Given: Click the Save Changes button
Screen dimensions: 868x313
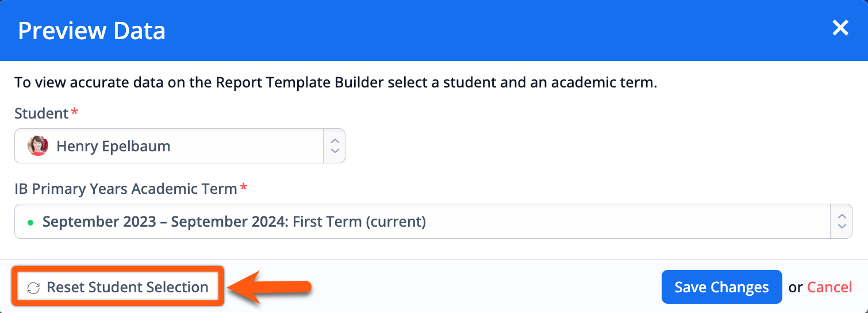Looking at the screenshot, I should pyautogui.click(x=721, y=287).
